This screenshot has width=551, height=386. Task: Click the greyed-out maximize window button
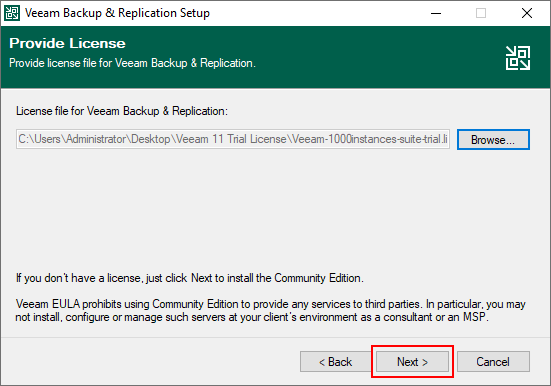[481, 13]
